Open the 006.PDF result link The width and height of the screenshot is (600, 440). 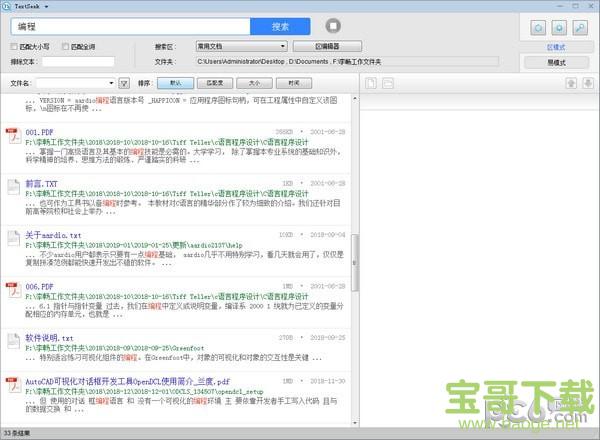pyautogui.click(x=39, y=286)
